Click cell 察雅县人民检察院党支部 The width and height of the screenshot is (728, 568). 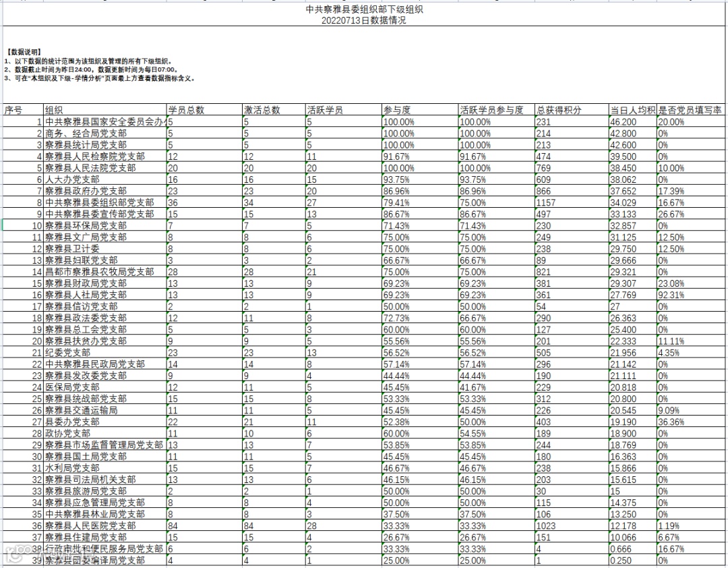(x=105, y=157)
